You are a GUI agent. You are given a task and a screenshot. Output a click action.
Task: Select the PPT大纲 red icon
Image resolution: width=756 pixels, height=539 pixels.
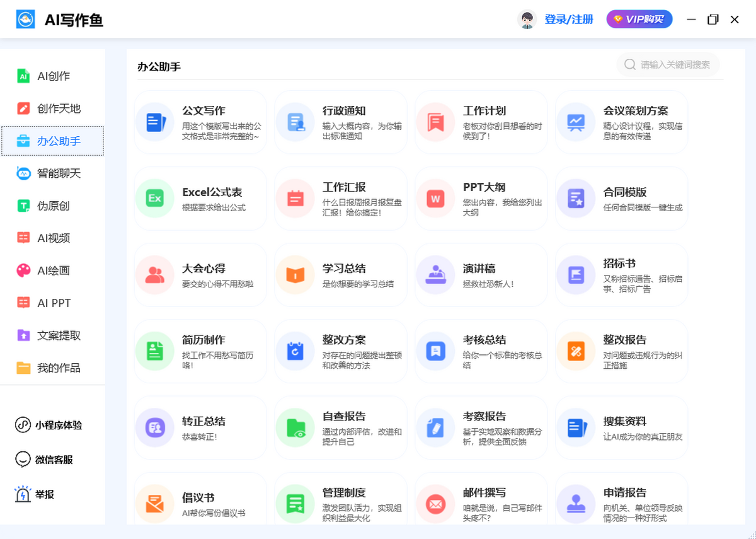pyautogui.click(x=435, y=199)
